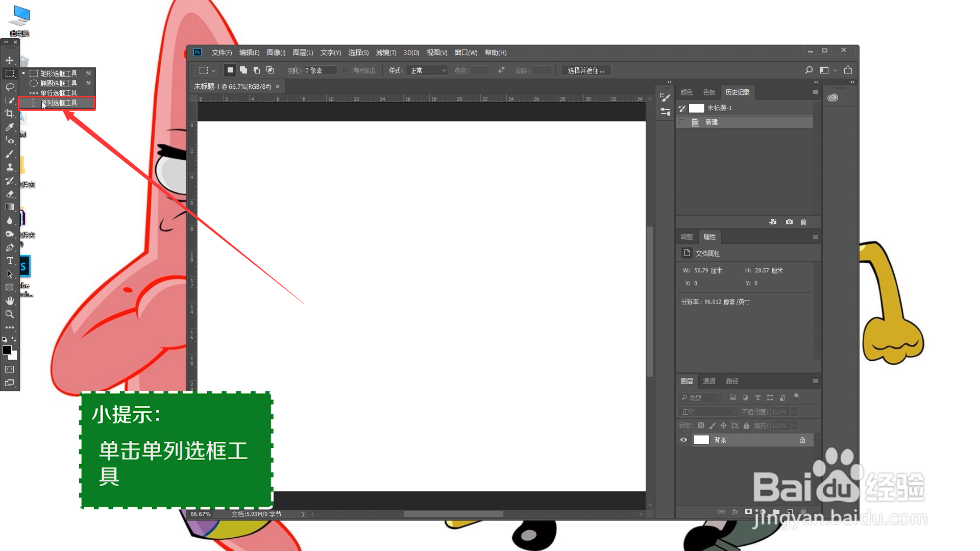Select the Brush tool in toolbox
Viewport: 980px width, 551px height.
(9, 154)
